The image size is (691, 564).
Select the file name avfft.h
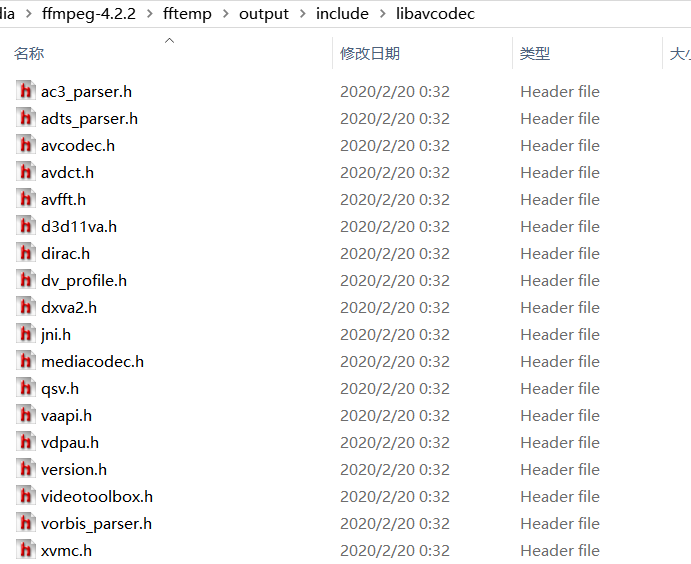click(x=63, y=200)
